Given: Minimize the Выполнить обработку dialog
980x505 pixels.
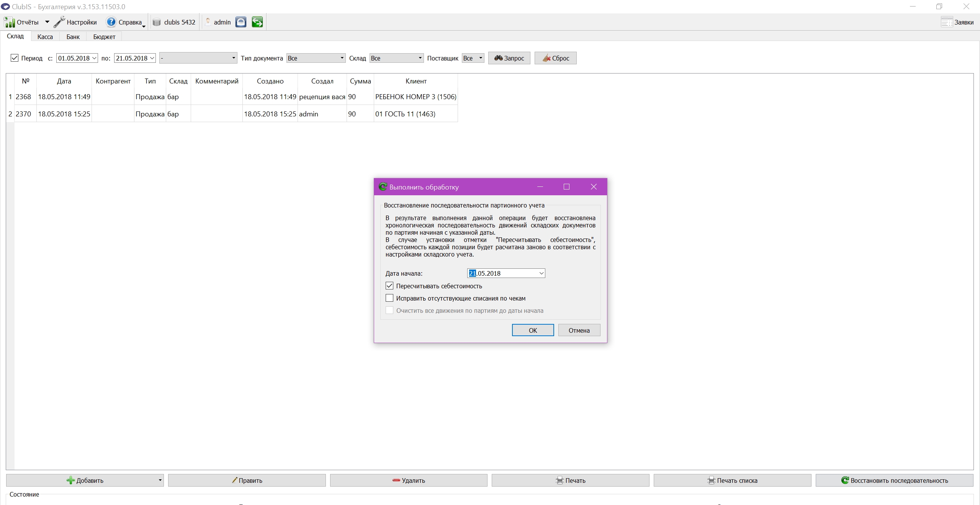Looking at the screenshot, I should (540, 187).
